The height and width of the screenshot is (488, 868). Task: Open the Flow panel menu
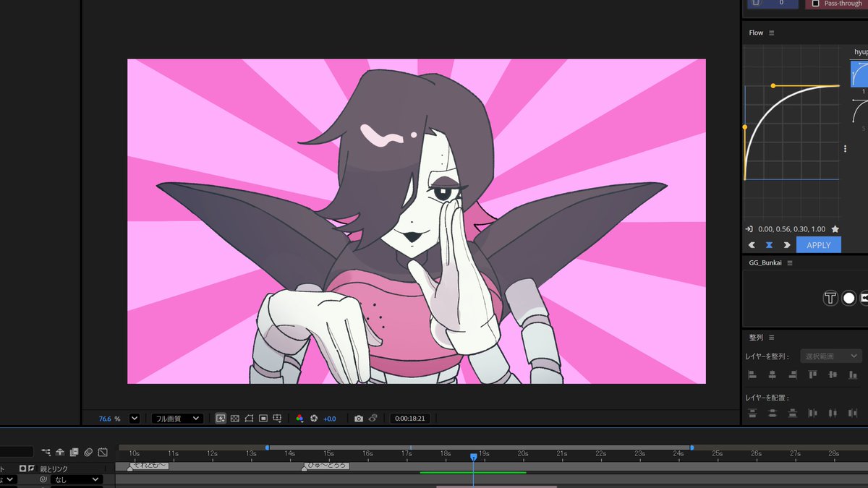772,33
